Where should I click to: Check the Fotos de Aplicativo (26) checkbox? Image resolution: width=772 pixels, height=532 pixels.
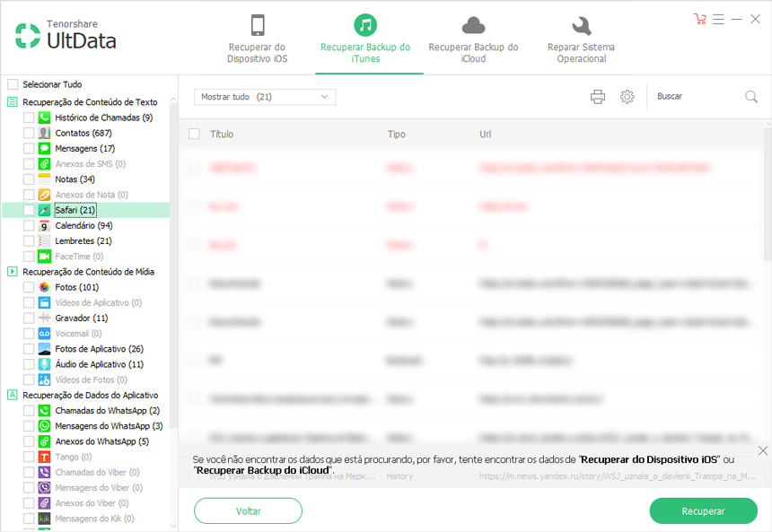[x=29, y=349]
